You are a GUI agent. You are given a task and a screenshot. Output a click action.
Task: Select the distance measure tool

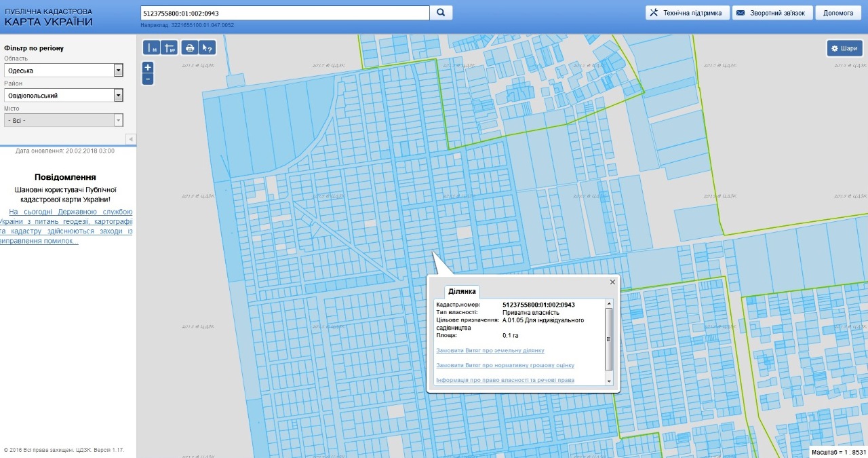click(x=152, y=47)
